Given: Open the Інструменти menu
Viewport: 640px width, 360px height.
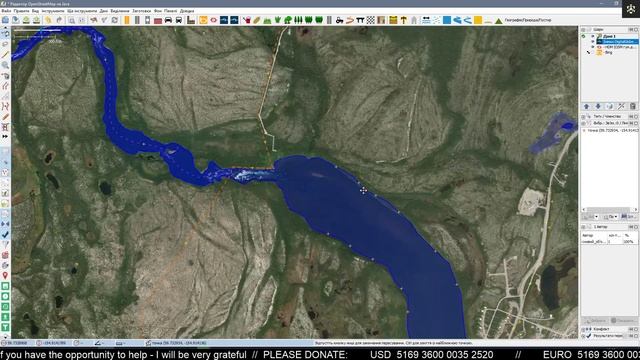Looking at the screenshot, I should coord(53,11).
